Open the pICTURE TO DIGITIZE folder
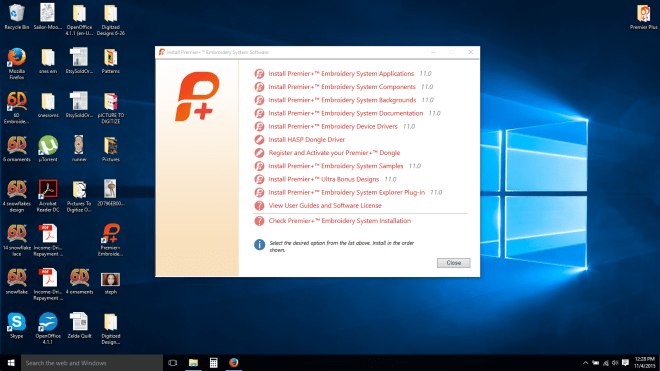 tap(111, 108)
